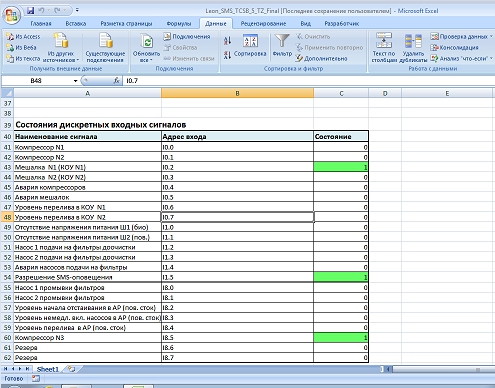Image resolution: width=495 pixels, height=388 pixels.
Task: Switch to the Вид tab
Action: pos(305,24)
